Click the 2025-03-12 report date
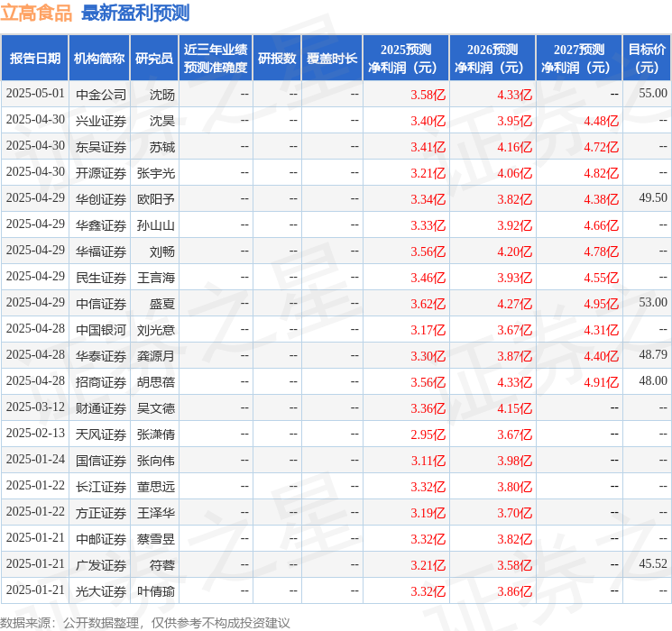The height and width of the screenshot is (631, 672). [35, 407]
